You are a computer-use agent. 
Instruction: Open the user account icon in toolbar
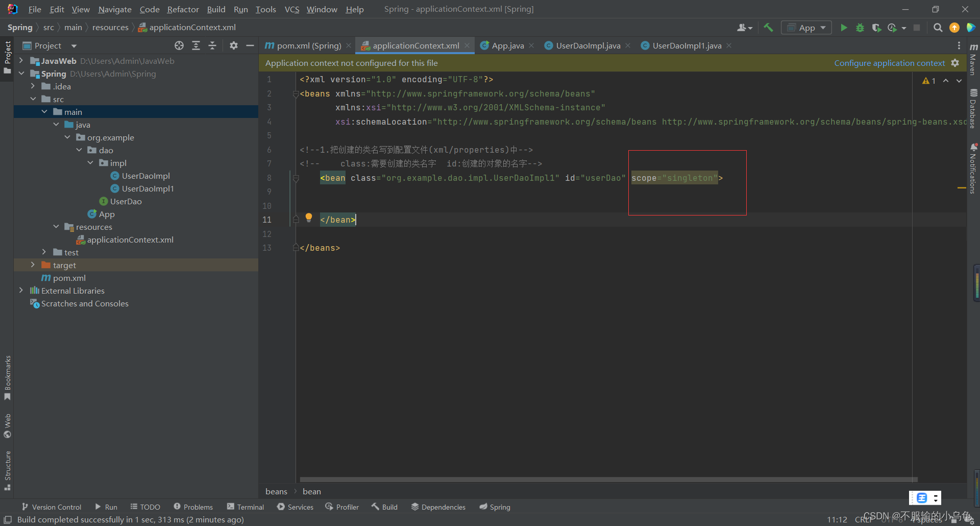pyautogui.click(x=744, y=28)
